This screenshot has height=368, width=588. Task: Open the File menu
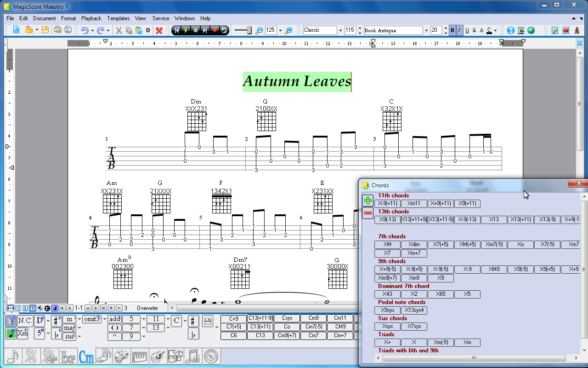[x=10, y=18]
